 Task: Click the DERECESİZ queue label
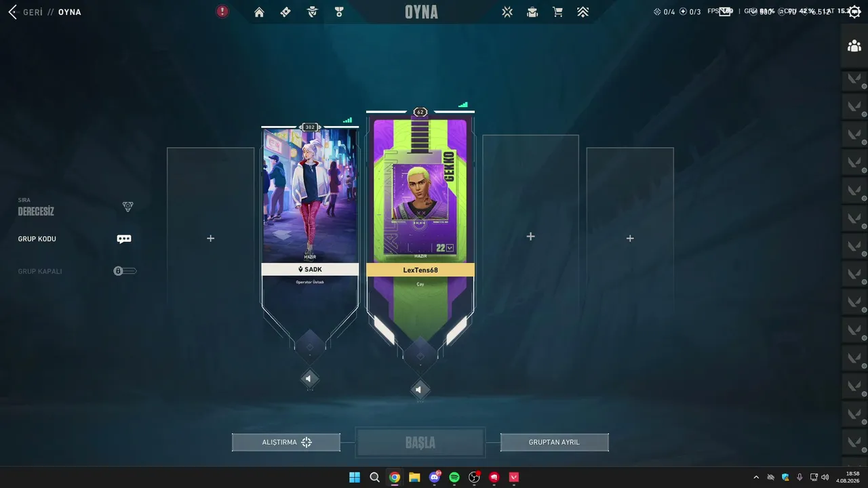coord(36,211)
